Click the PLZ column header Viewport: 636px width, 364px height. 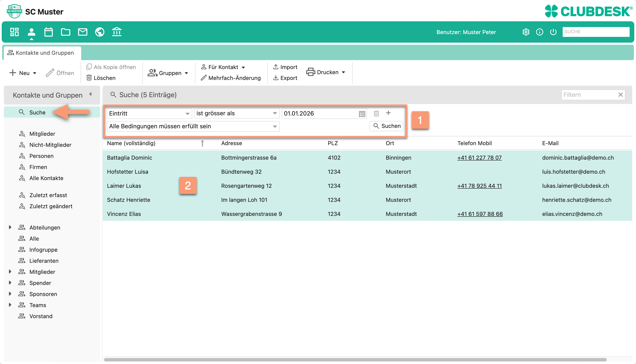tap(333, 143)
